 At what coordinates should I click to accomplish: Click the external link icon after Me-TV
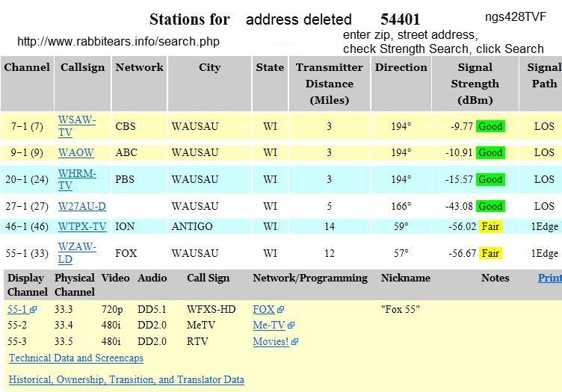tap(291, 326)
